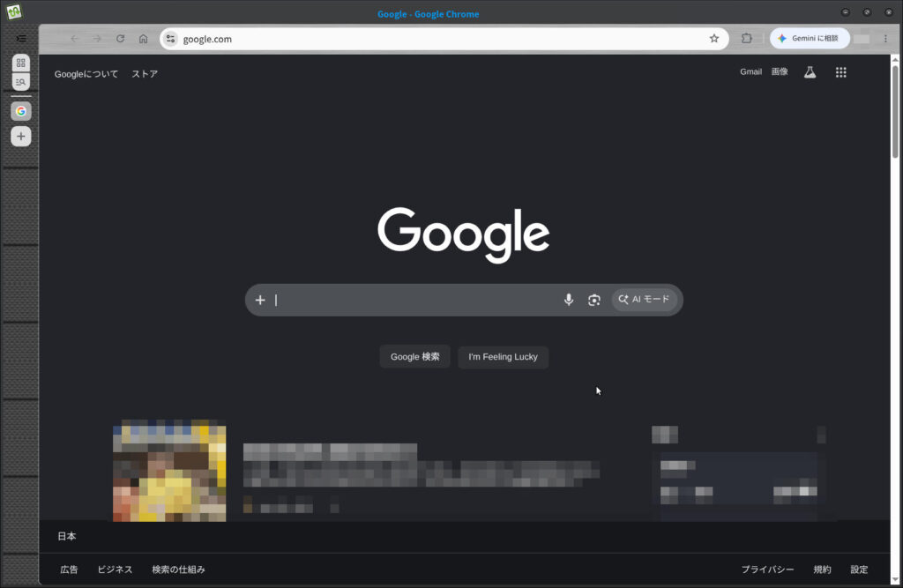Click the profile avatar next to Gemini
This screenshot has height=588, width=903.
(862, 39)
